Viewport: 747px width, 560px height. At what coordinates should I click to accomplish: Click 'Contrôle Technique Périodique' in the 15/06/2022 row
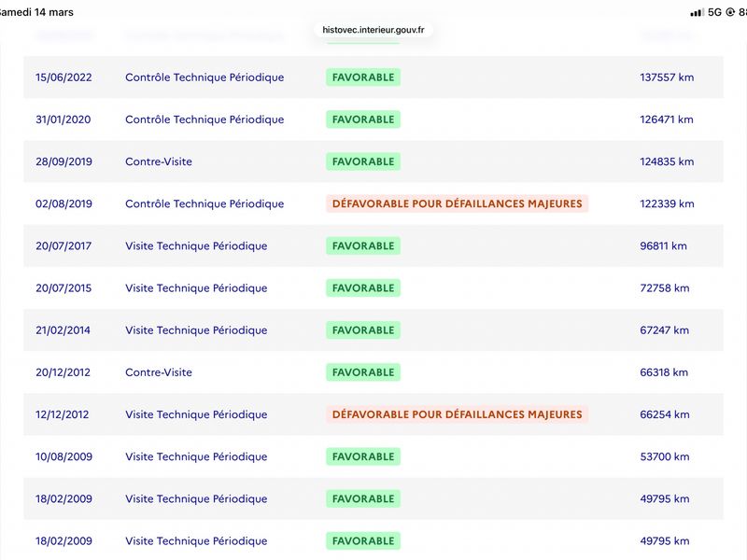point(204,77)
